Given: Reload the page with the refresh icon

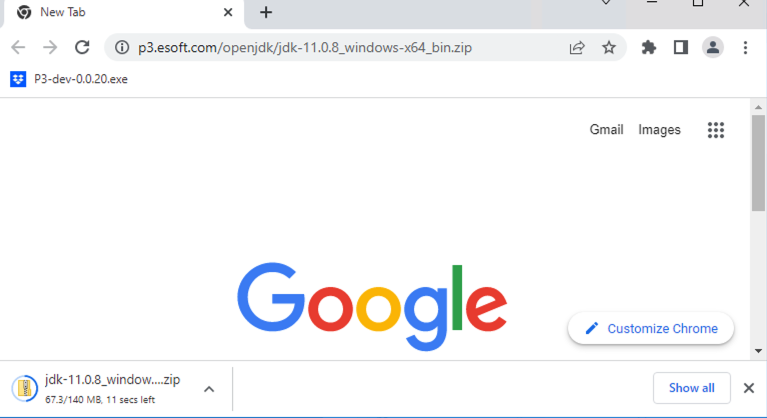Looking at the screenshot, I should (x=82, y=47).
